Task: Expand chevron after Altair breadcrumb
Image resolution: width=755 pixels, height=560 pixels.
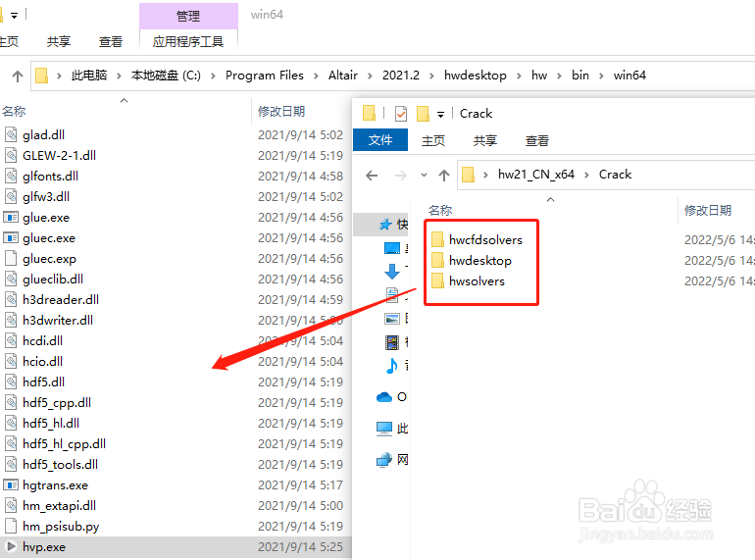Action: (370, 76)
